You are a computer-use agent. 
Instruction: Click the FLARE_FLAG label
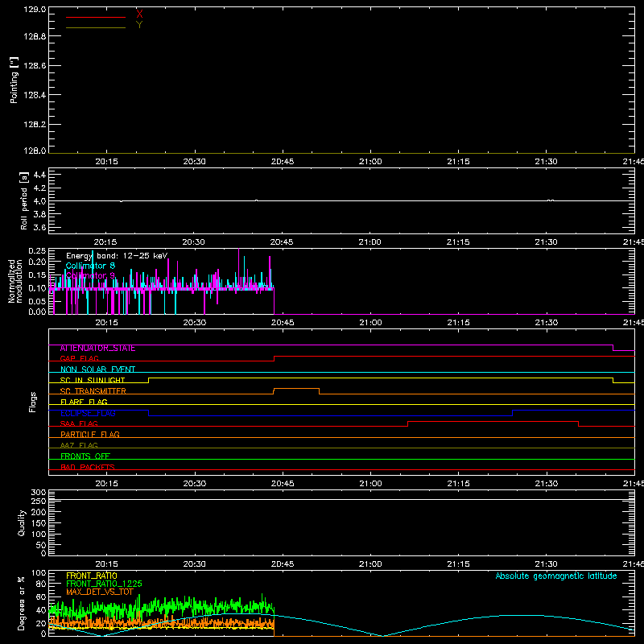[84, 402]
